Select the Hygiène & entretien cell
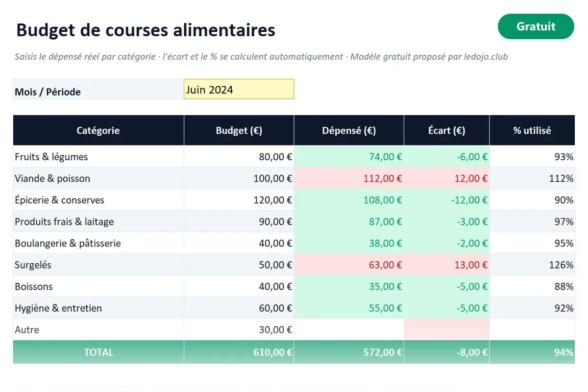 click(98, 308)
